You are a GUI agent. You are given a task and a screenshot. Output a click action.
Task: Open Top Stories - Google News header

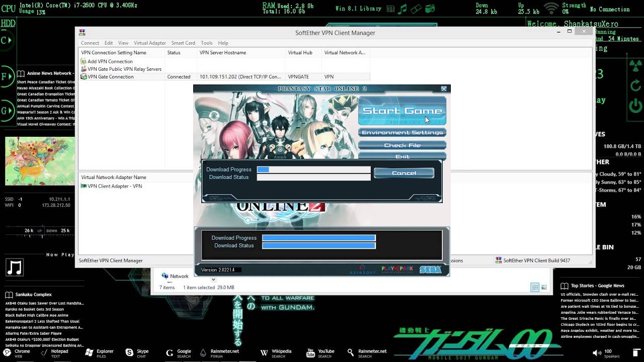pos(593,286)
